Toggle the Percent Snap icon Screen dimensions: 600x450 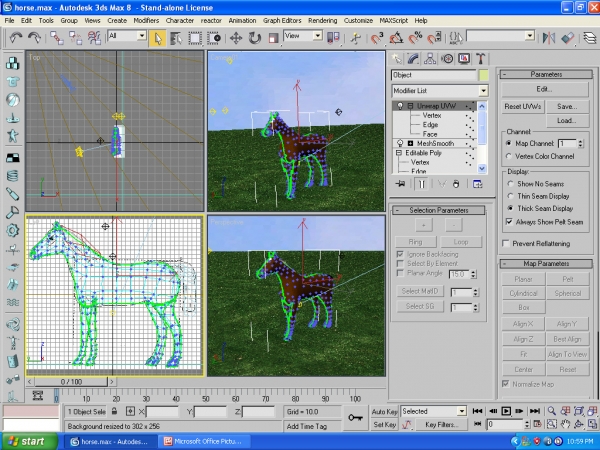[415, 38]
